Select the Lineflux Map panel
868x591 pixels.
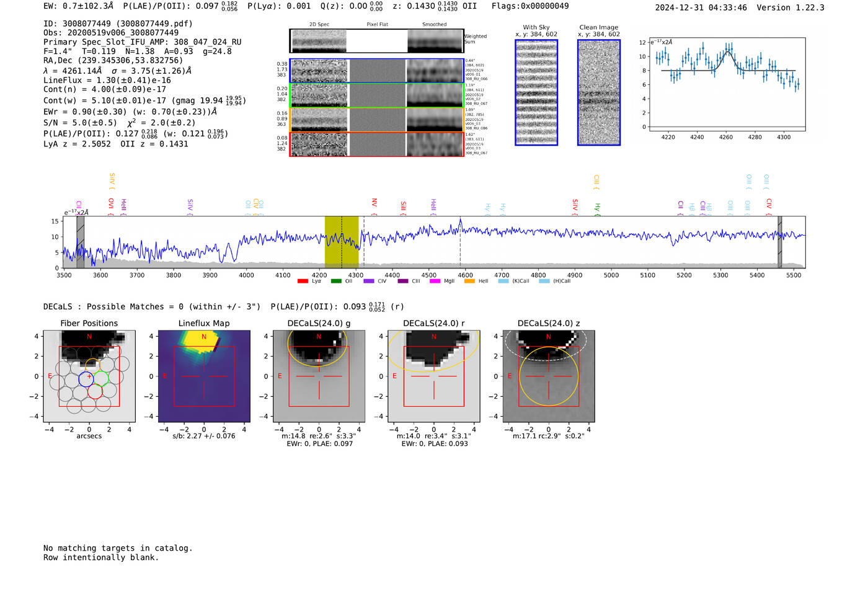(204, 376)
